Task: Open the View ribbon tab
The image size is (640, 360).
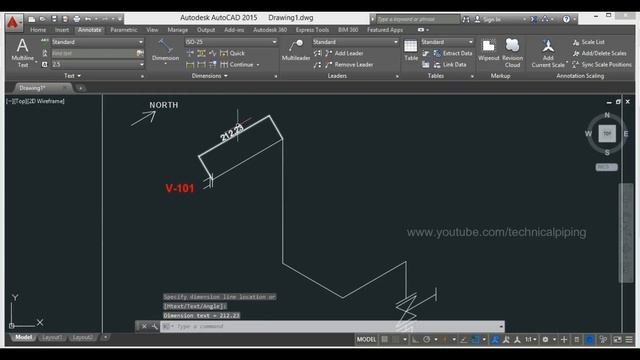Action: (x=152, y=30)
